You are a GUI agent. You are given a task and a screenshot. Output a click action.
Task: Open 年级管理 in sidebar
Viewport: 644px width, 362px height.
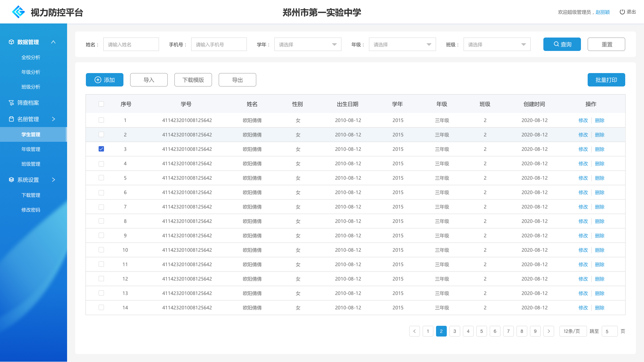tap(31, 149)
